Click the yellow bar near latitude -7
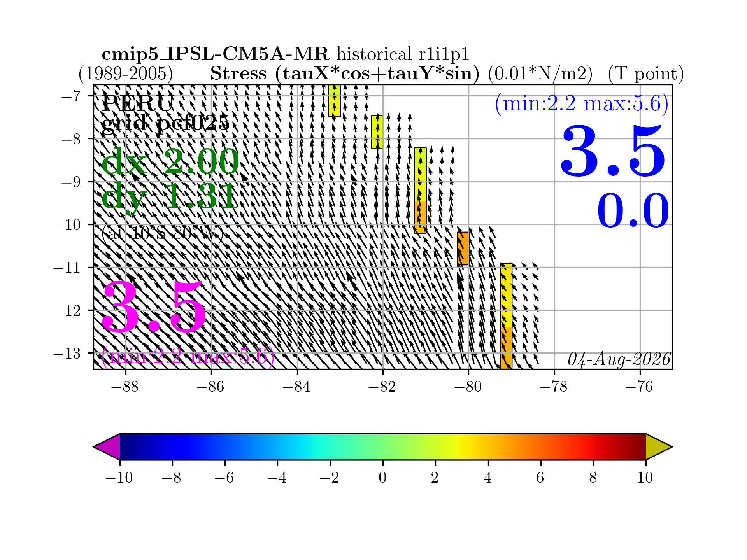 (335, 100)
